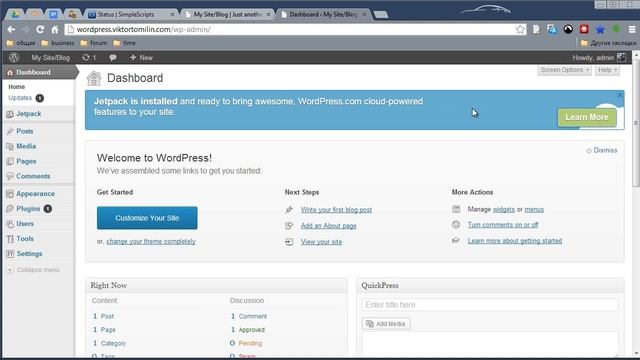Open the menus link
The height and width of the screenshot is (360, 640).
[534, 209]
